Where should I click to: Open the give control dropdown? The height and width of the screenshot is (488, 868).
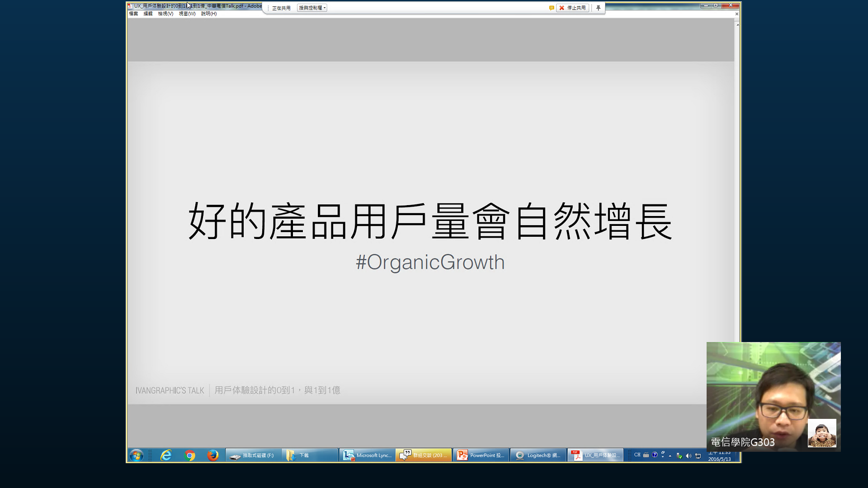312,8
